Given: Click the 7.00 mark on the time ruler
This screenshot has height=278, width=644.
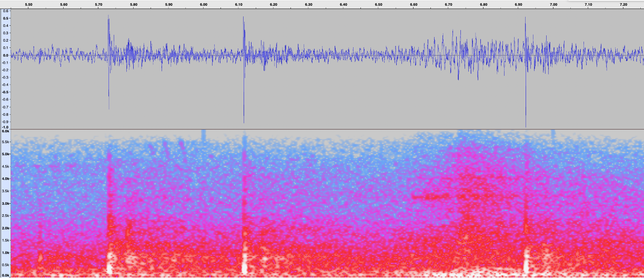Looking at the screenshot, I should (554, 4).
